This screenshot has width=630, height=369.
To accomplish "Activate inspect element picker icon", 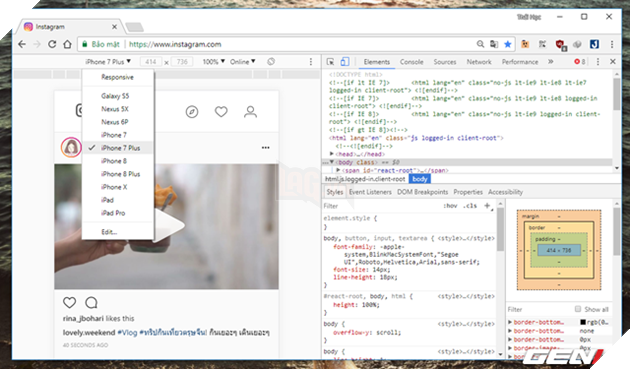I will [x=330, y=62].
